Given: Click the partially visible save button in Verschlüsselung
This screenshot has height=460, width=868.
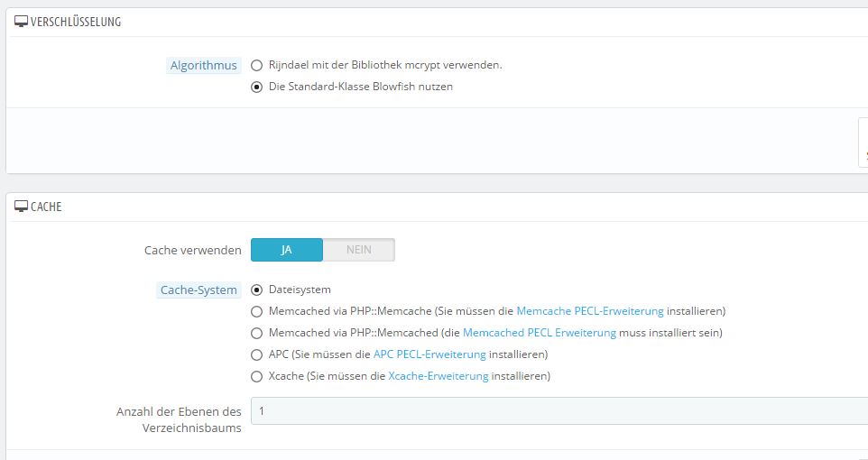Looking at the screenshot, I should point(863,143).
